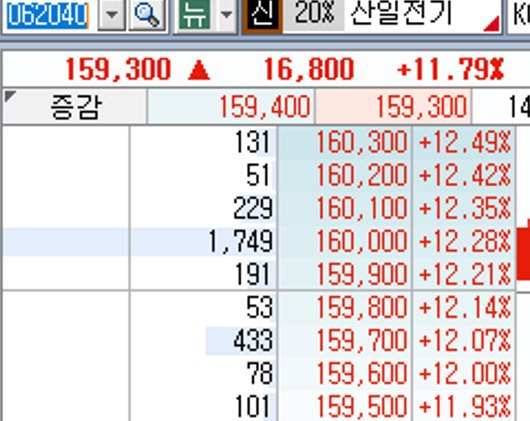Click the corner triangle in 증감 header

pyautogui.click(x=10, y=96)
